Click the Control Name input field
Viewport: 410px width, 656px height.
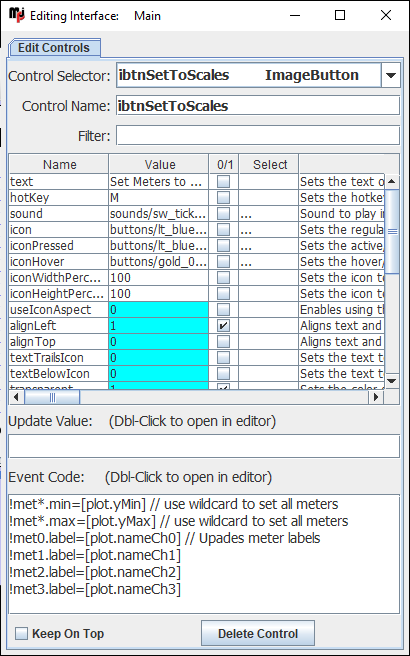click(x=258, y=106)
